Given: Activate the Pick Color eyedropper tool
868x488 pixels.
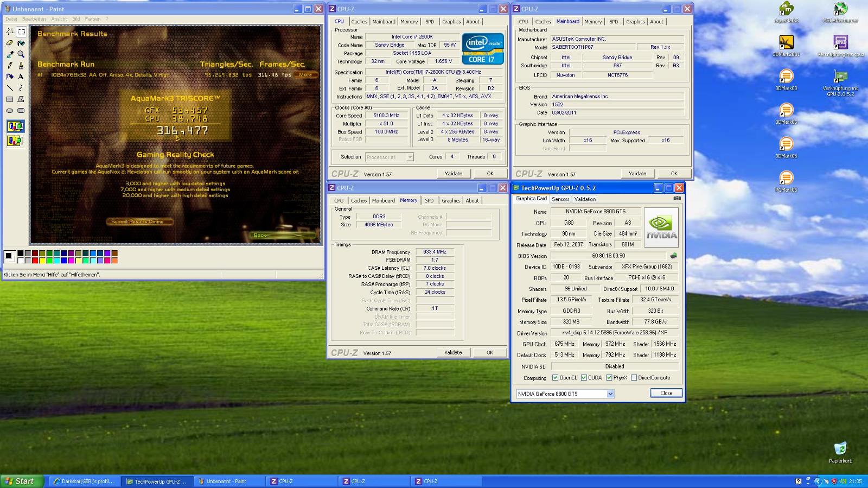Looking at the screenshot, I should click(10, 54).
